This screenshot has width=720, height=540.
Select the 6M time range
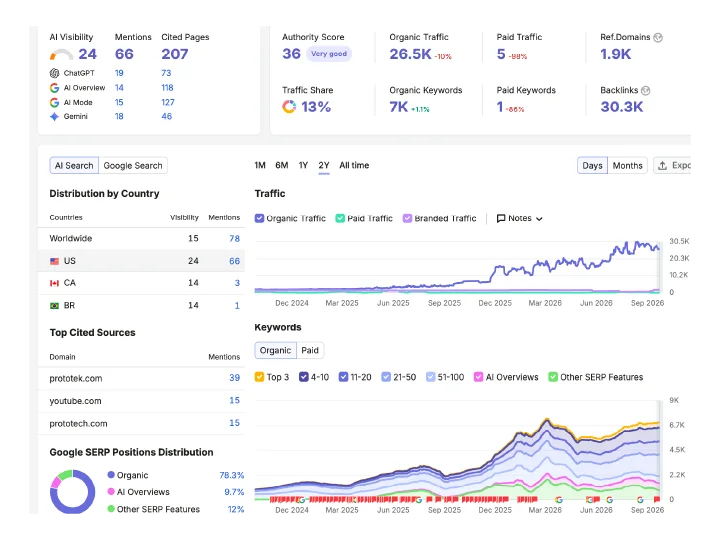281,165
